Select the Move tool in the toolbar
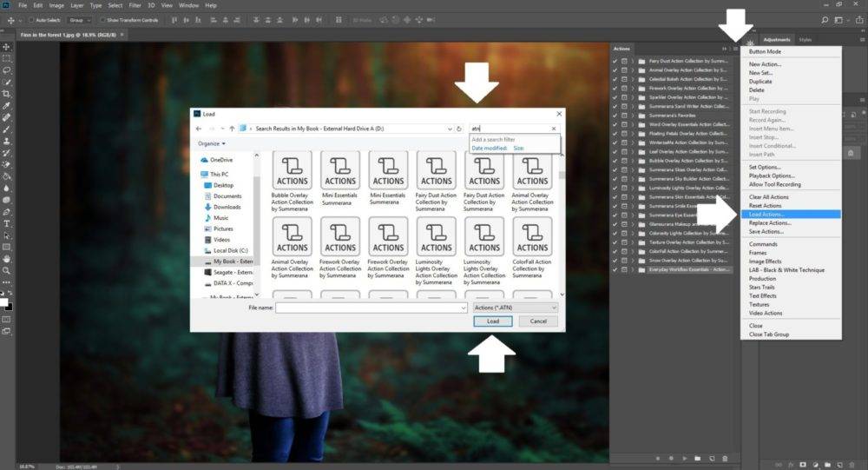868x470 pixels. (7, 47)
